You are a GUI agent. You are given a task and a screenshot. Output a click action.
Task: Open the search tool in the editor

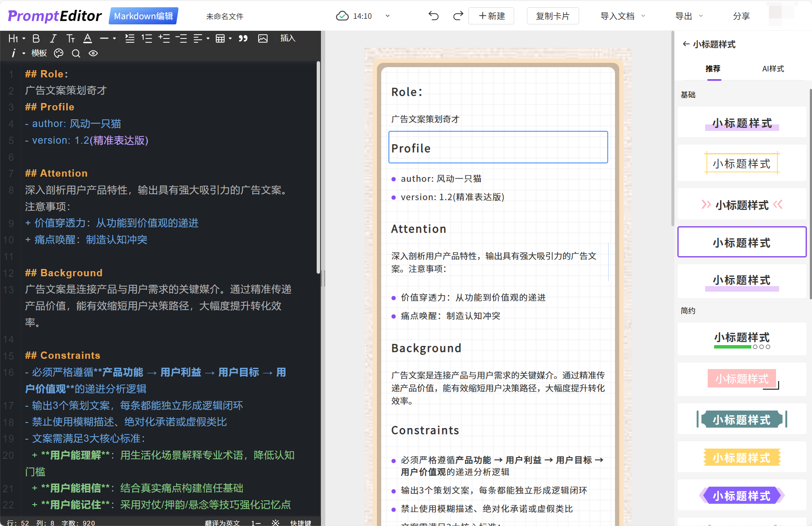click(76, 53)
